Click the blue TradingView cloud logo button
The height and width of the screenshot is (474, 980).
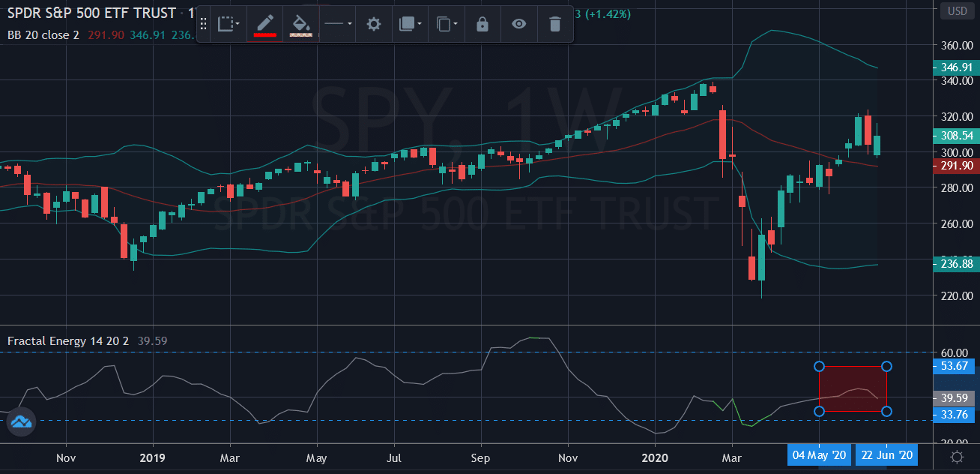(21, 422)
